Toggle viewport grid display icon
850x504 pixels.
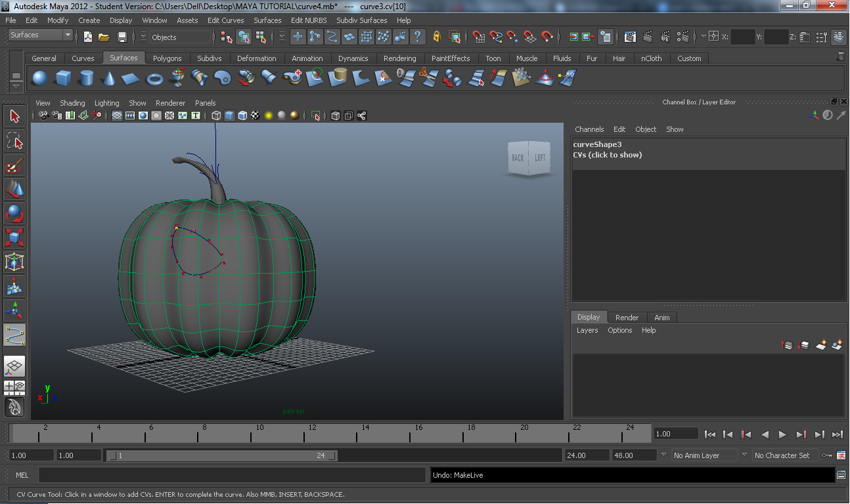coord(117,115)
